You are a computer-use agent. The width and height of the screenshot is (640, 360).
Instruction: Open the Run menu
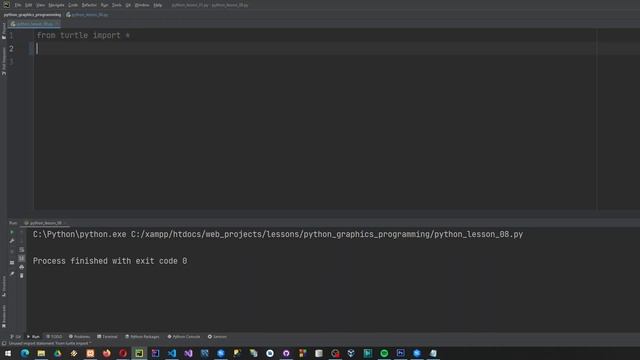click(x=104, y=5)
